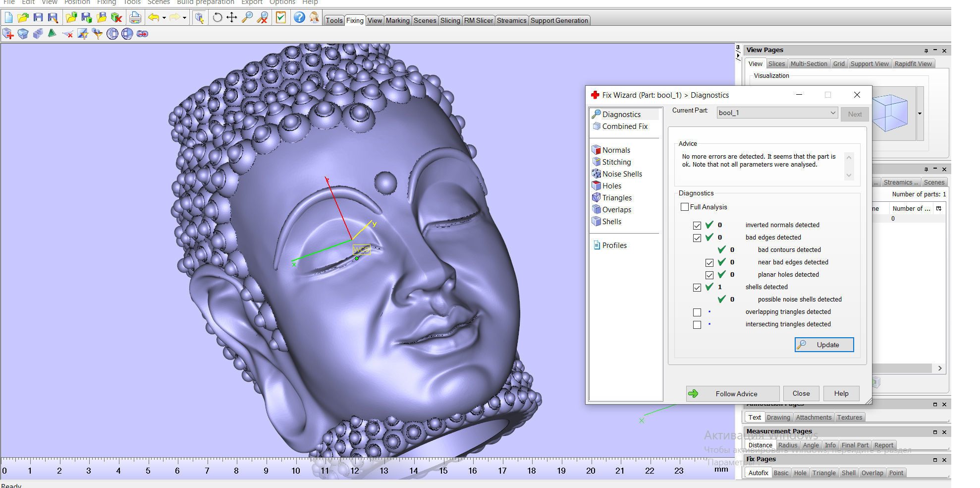Open the Undo history dropdown arrow

click(164, 18)
